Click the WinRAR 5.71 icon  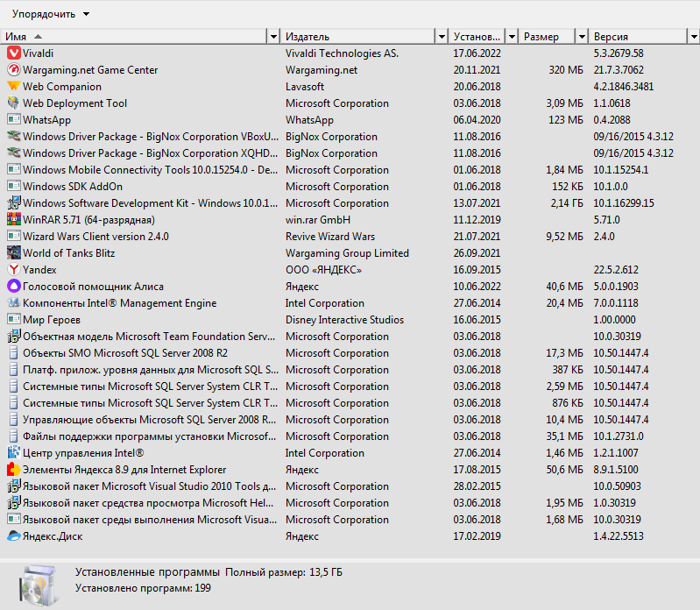pyautogui.click(x=14, y=220)
